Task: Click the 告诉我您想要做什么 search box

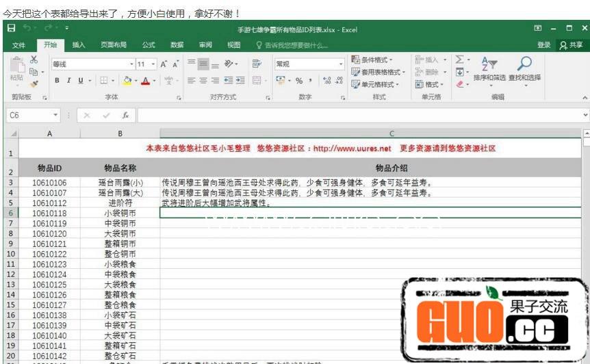Action: (x=292, y=45)
